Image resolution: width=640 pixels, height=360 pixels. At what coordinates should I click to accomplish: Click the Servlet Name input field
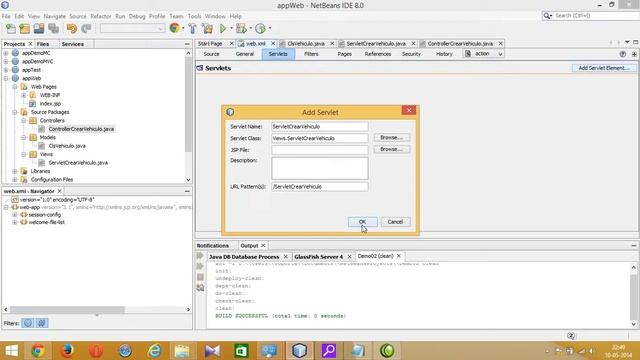pos(320,127)
